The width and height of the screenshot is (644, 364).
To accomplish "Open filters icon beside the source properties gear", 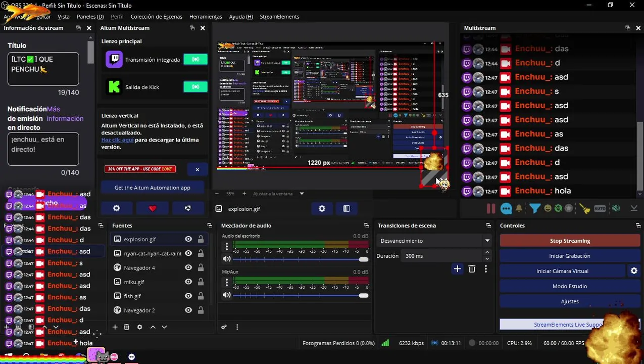I will 346,208.
